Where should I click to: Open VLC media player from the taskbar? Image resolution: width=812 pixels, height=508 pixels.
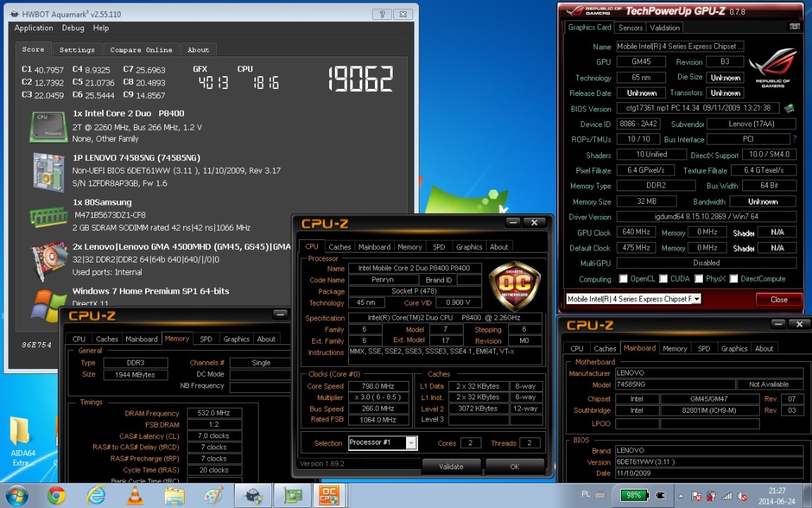pos(135,496)
